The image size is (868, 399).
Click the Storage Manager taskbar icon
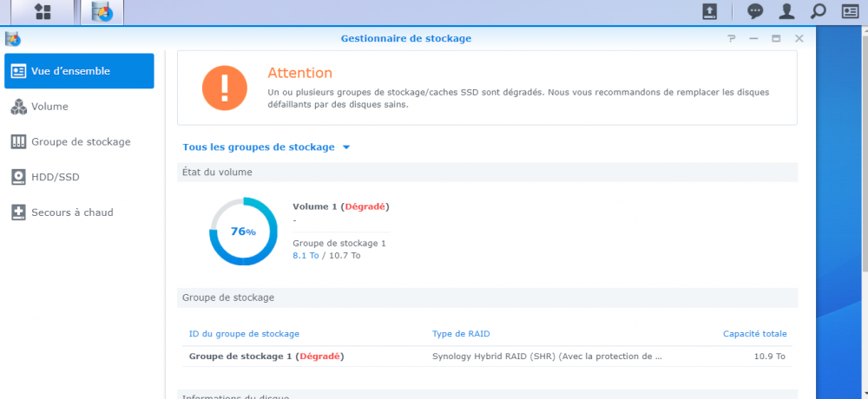click(102, 12)
